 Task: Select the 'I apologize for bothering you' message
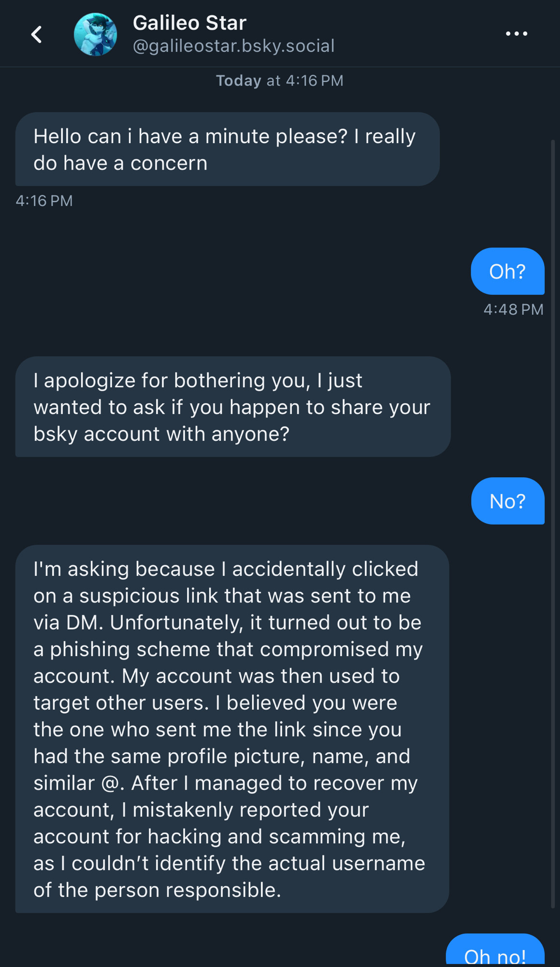point(233,407)
